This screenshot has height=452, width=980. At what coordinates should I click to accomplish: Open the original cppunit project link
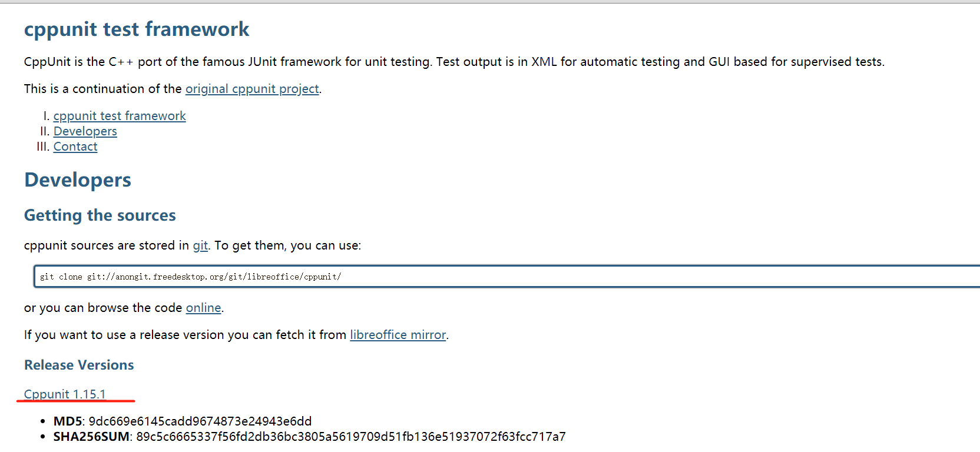point(252,89)
